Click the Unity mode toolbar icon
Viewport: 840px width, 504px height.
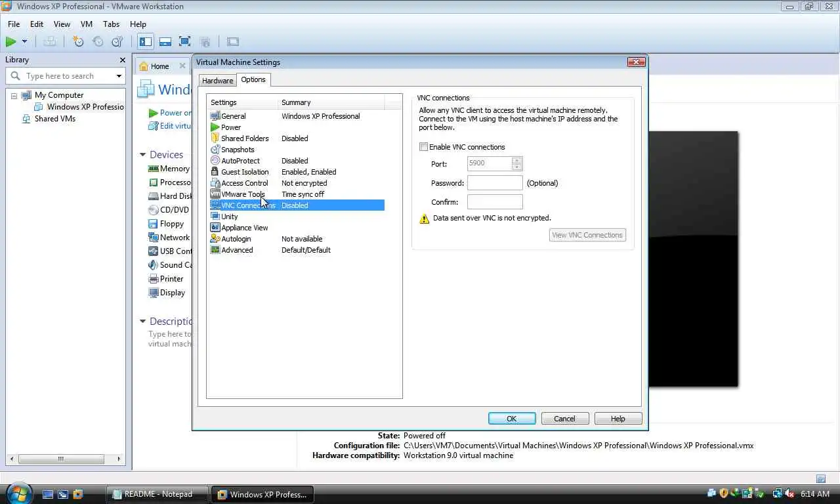pyautogui.click(x=205, y=41)
